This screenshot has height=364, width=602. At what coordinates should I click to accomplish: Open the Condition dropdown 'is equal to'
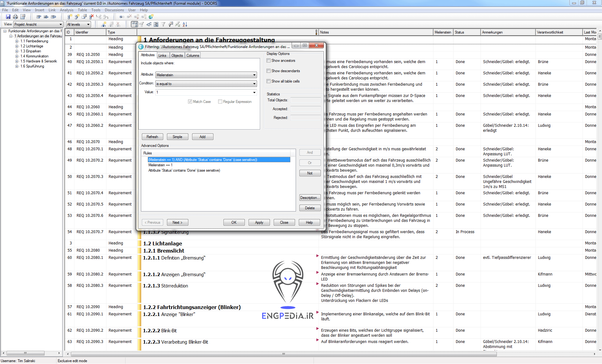pyautogui.click(x=254, y=84)
